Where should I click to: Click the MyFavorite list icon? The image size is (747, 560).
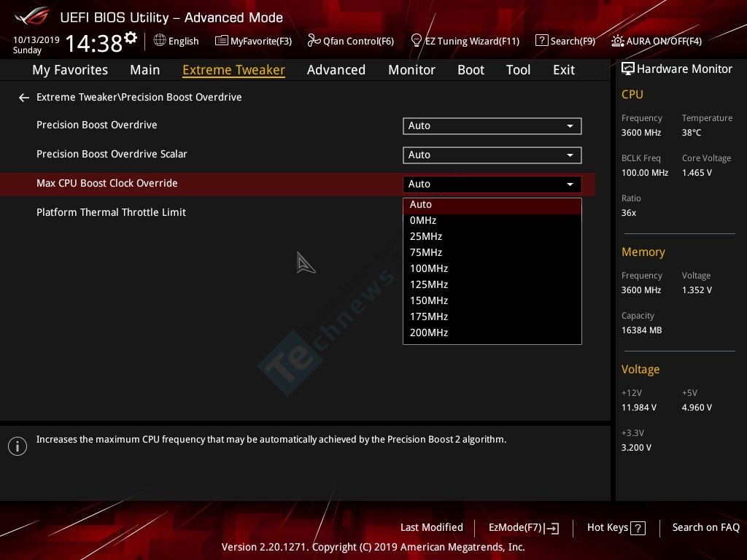coord(221,41)
